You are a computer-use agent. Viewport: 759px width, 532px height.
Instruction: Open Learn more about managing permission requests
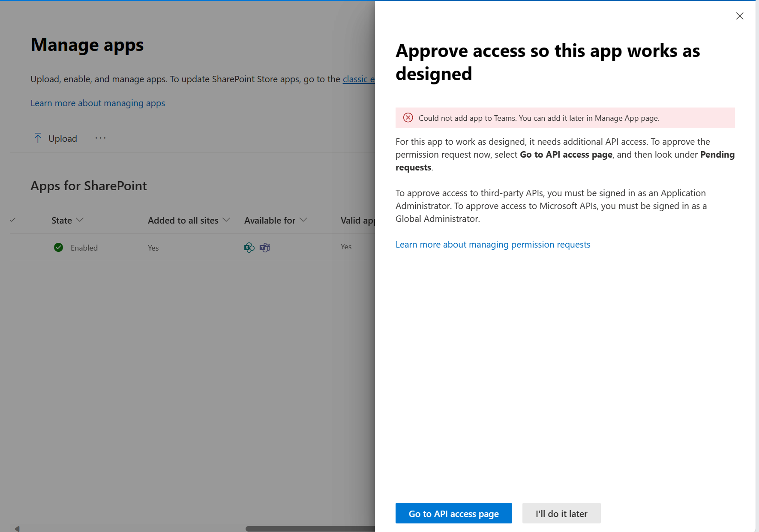click(x=493, y=244)
